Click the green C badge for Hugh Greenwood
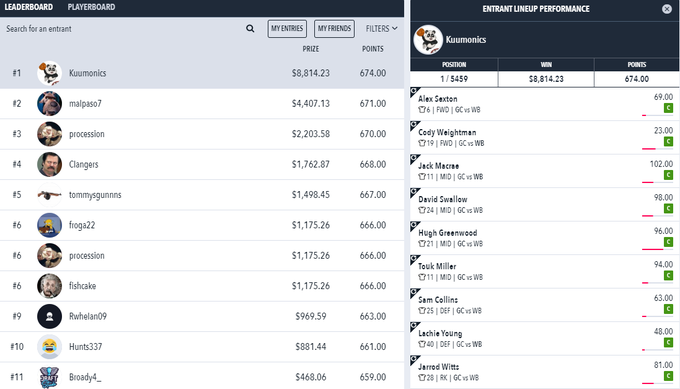 668,242
